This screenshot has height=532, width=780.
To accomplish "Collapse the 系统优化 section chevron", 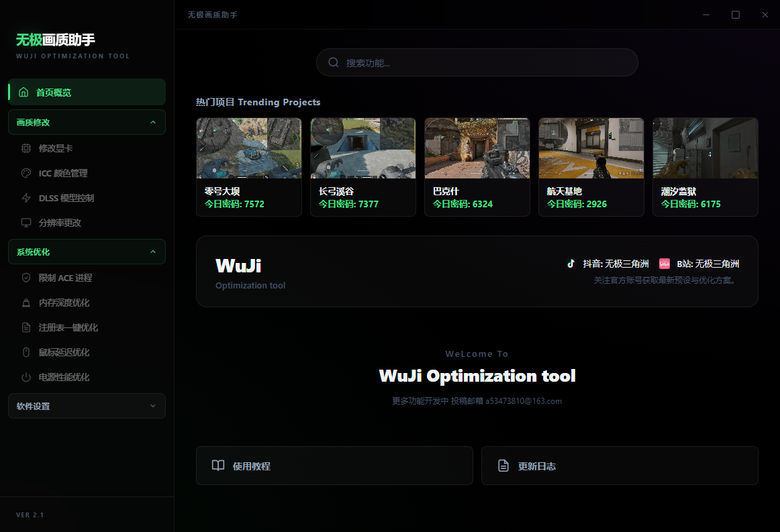I will (153, 252).
